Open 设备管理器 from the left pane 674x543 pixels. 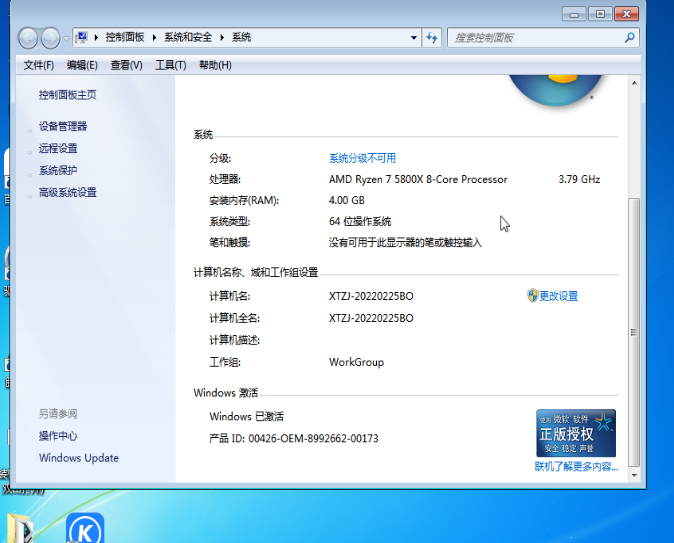point(63,126)
